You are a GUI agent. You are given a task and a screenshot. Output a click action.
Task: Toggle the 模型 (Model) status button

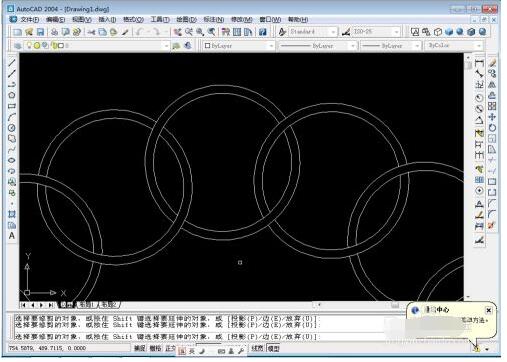274,348
